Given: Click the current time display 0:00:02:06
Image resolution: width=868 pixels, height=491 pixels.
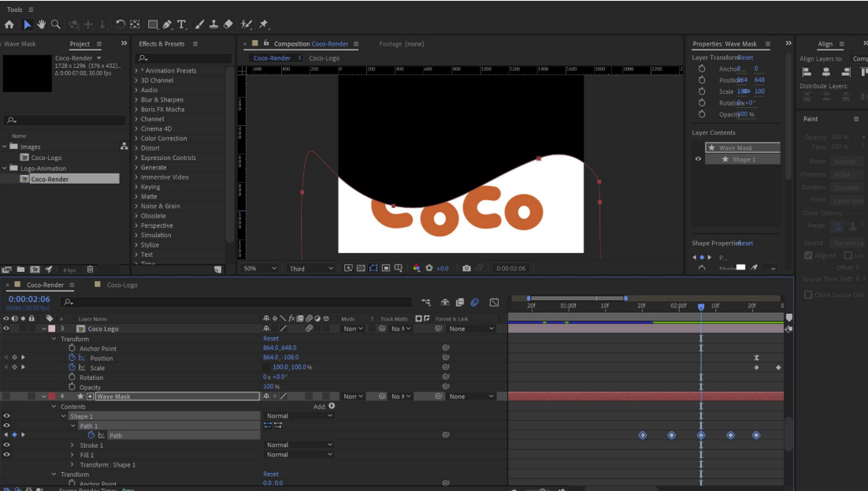Looking at the screenshot, I should point(29,299).
